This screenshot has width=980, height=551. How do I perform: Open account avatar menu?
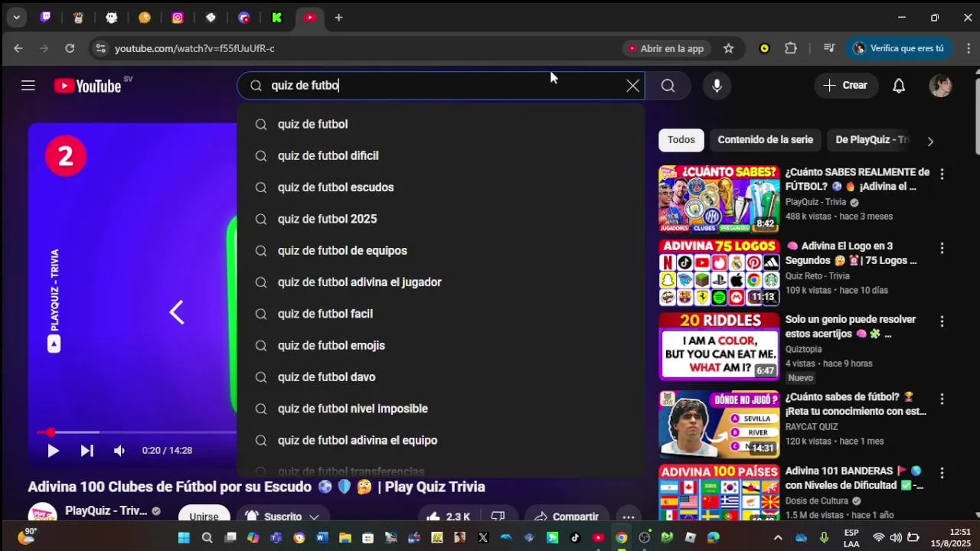(x=940, y=86)
